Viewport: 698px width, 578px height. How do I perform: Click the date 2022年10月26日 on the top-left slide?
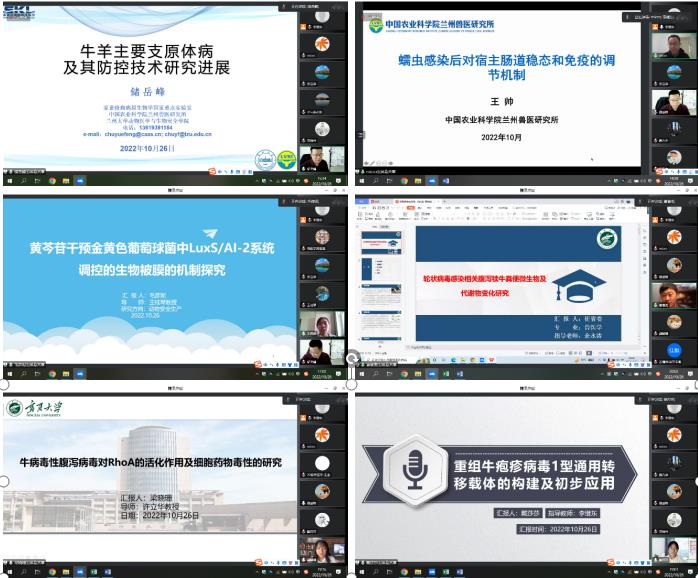click(x=147, y=147)
